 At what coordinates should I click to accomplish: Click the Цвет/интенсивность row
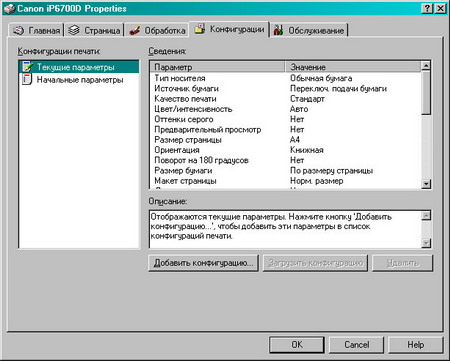click(286, 109)
